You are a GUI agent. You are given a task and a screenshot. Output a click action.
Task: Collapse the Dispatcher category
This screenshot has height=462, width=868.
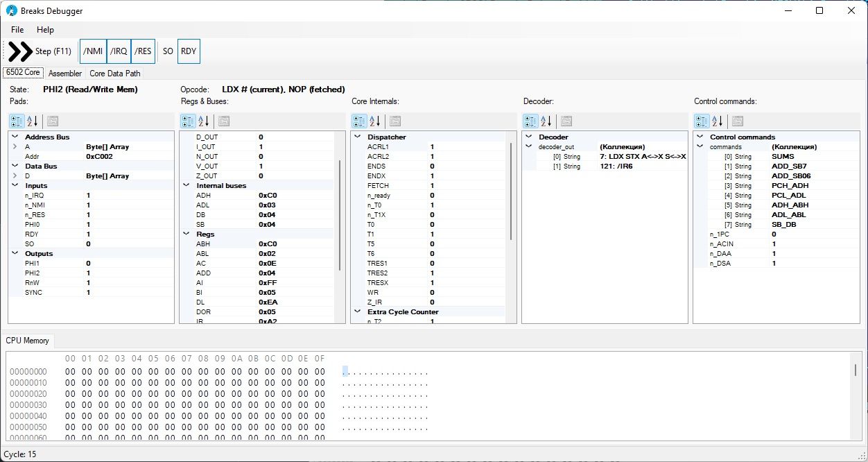357,137
